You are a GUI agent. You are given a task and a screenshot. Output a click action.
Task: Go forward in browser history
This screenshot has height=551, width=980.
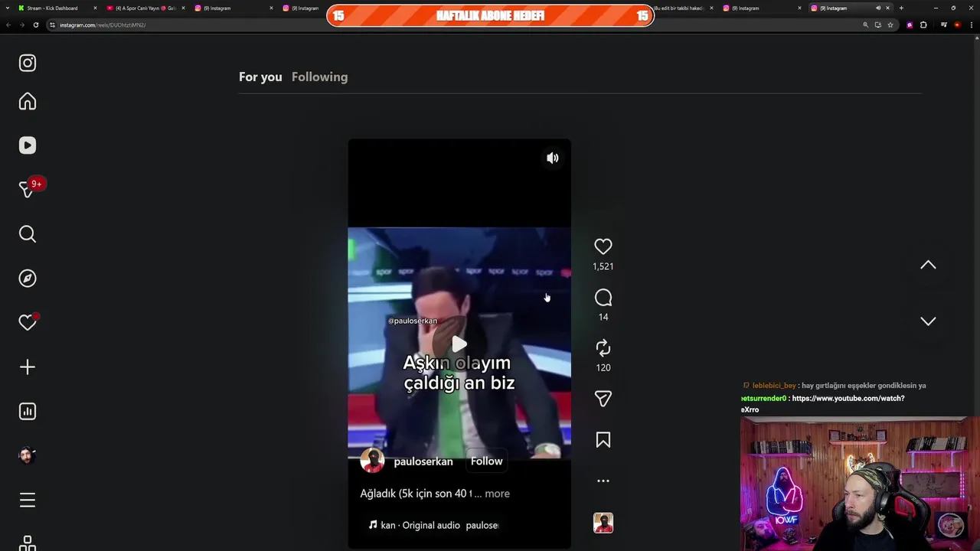[21, 24]
